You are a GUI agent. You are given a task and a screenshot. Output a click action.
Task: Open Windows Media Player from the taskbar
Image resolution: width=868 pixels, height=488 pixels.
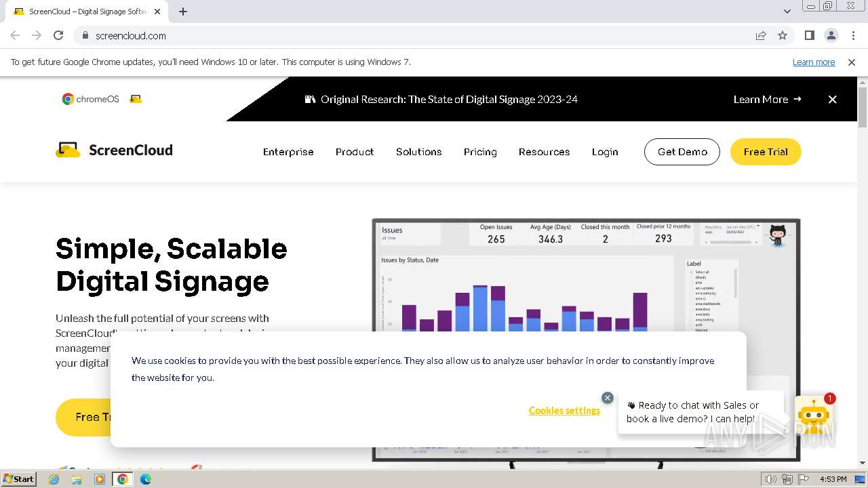point(100,479)
